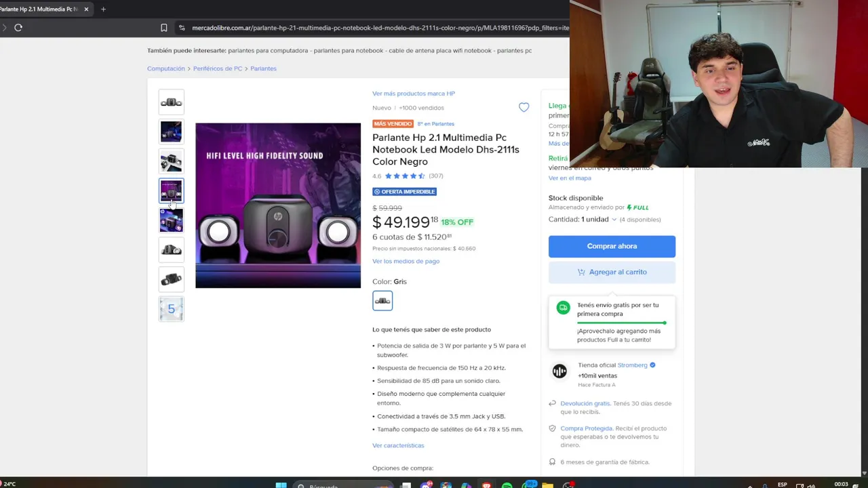Click the warranty ribbon icon

point(553,462)
